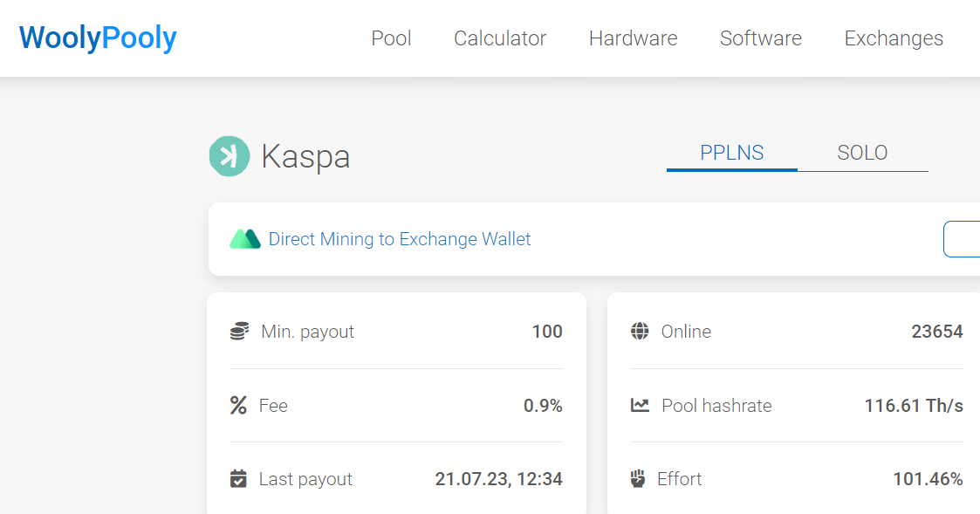The height and width of the screenshot is (514, 980).
Task: Click the Pool hashrate chart icon
Action: click(640, 406)
